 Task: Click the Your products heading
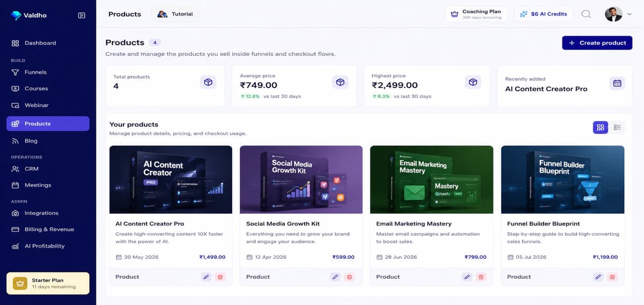point(134,124)
